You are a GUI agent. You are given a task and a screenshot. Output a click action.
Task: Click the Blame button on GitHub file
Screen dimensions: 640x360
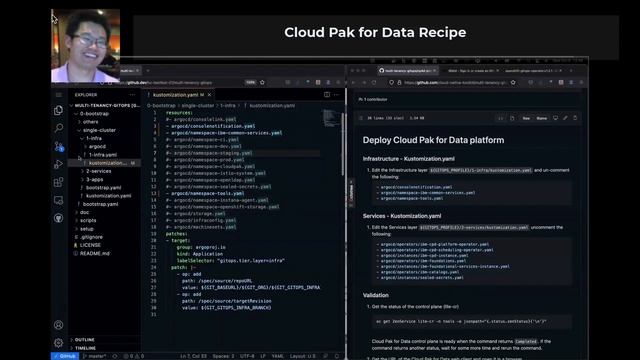(542, 118)
